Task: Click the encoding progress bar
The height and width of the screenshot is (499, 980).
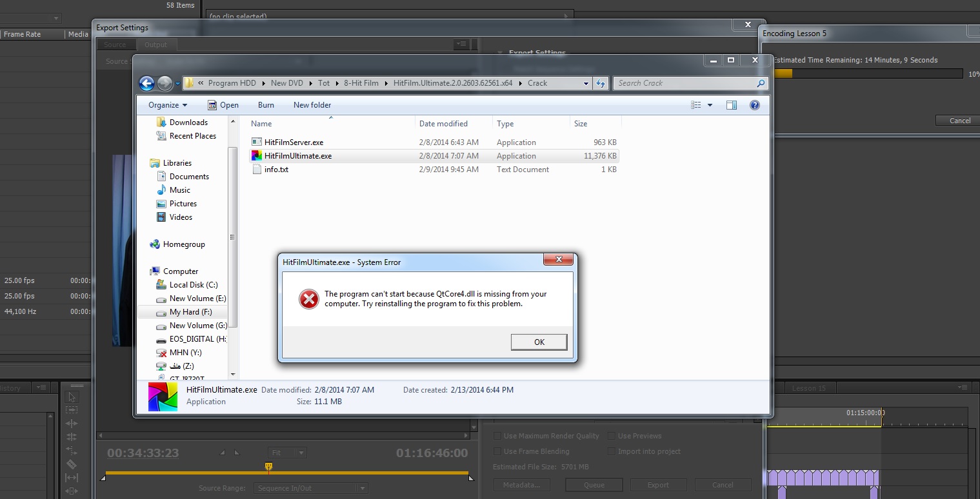Action: tap(866, 74)
